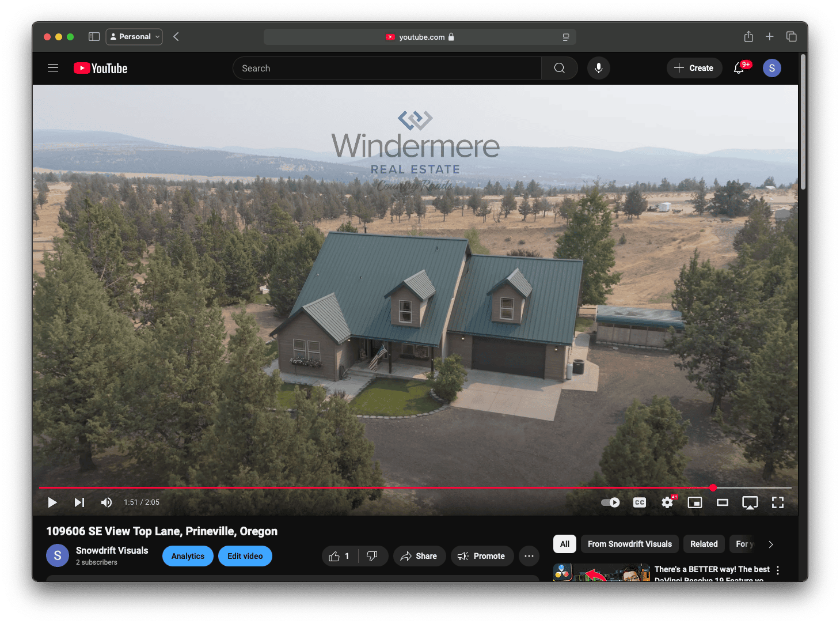Show Safari tab overview
This screenshot has width=840, height=624.
[x=792, y=36]
